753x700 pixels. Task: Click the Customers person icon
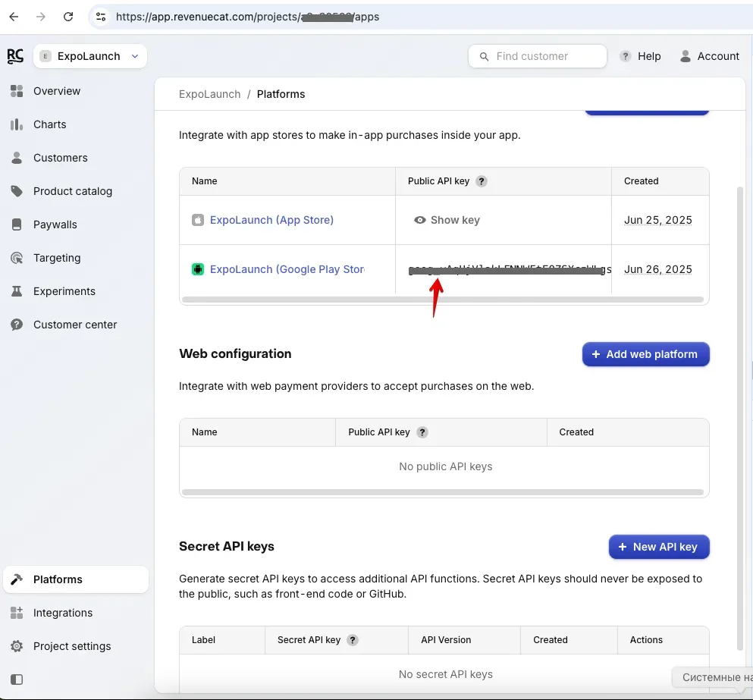(x=17, y=158)
